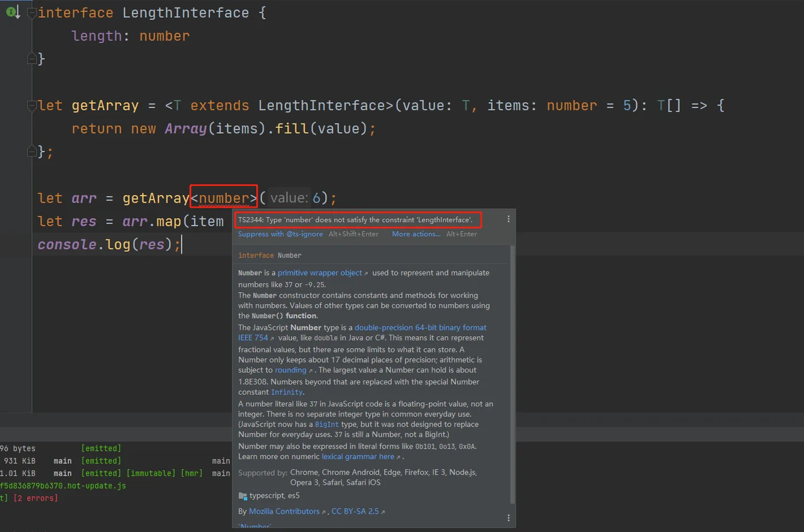Click the [2 errors] terminal message

point(36,498)
